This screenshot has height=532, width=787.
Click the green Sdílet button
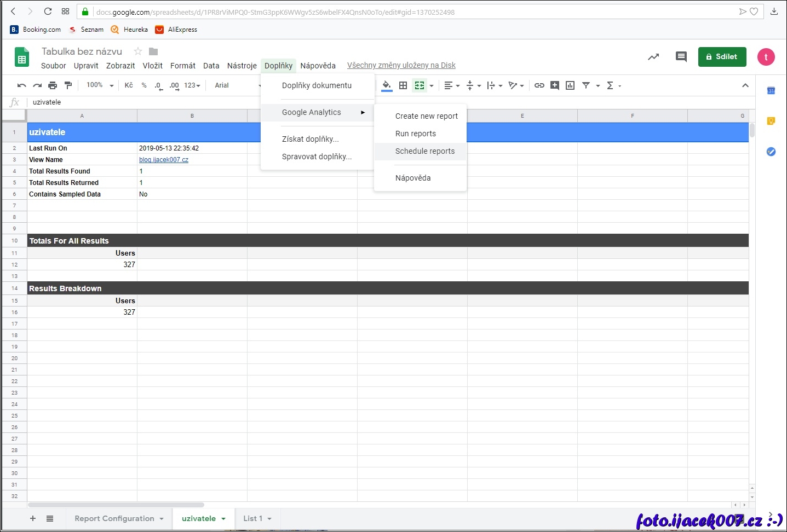pyautogui.click(x=722, y=57)
